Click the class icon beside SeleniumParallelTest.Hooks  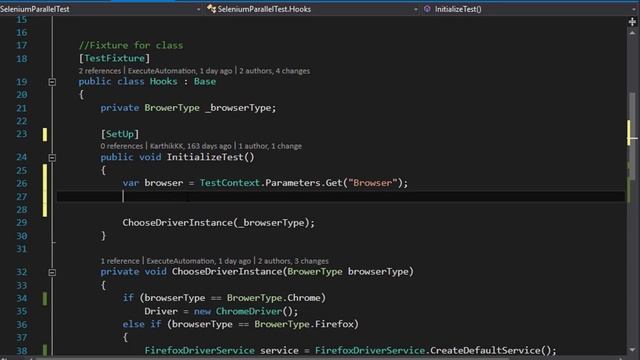click(211, 9)
